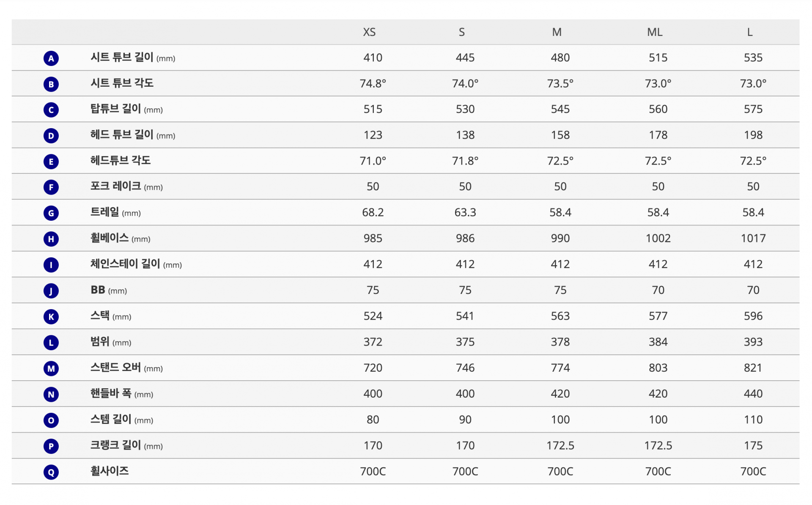The width and height of the screenshot is (812, 505).
Task: Select the C badge next to 탑튜브 길이
Action: pyautogui.click(x=51, y=110)
